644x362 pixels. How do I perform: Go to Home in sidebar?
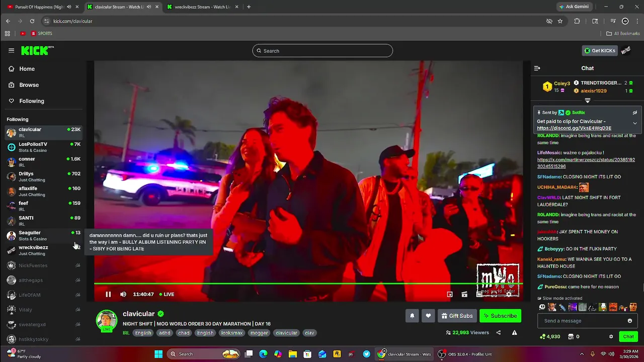43,69
